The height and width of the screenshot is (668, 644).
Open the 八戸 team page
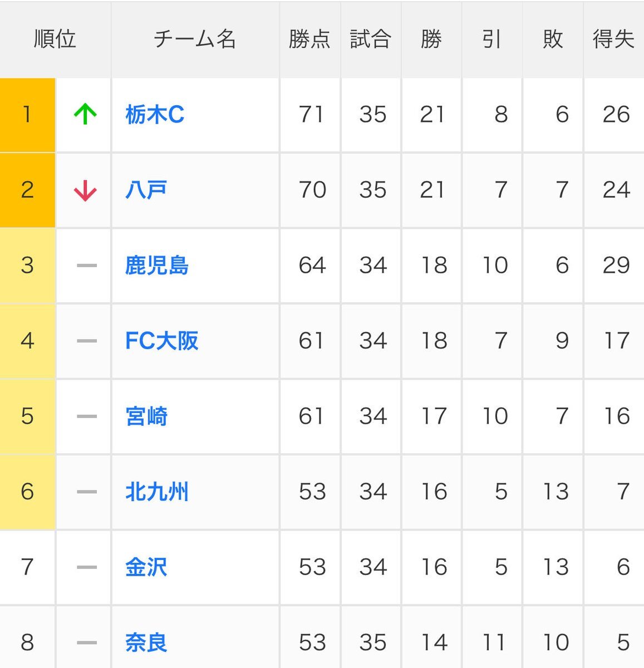pos(146,190)
